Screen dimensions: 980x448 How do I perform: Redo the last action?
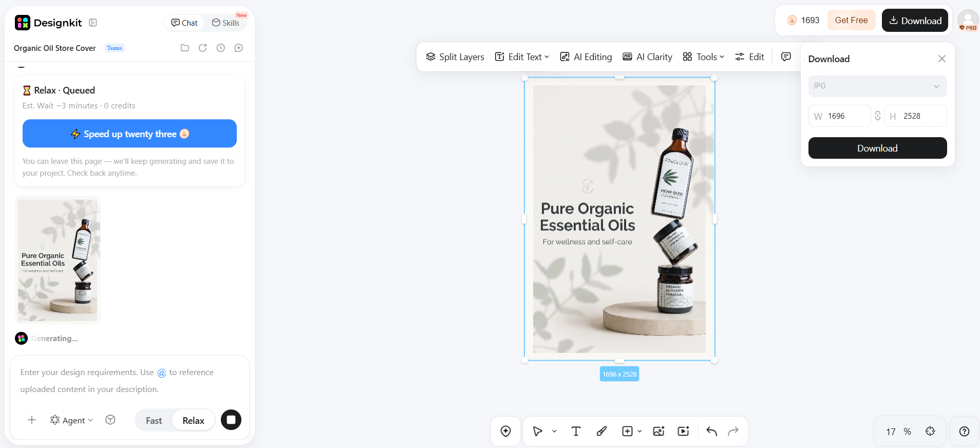733,431
